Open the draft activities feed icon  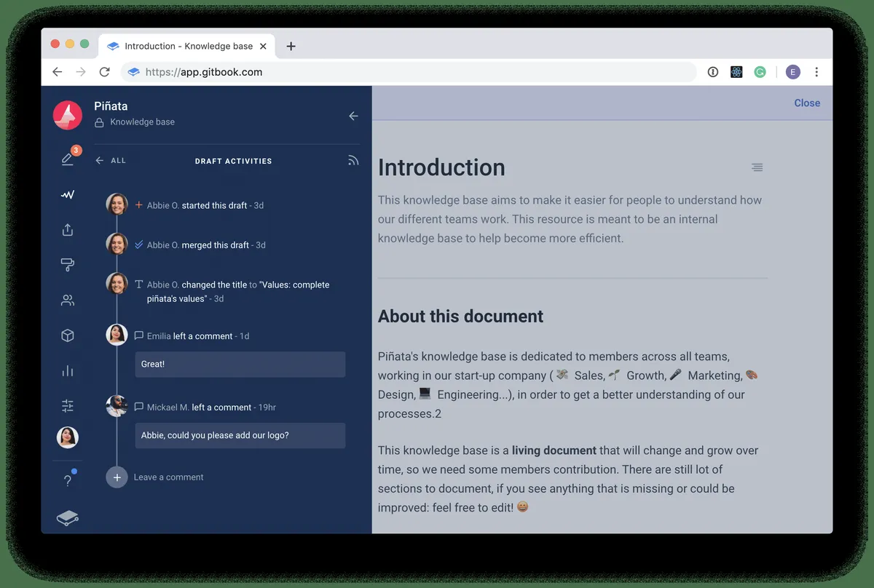point(353,160)
